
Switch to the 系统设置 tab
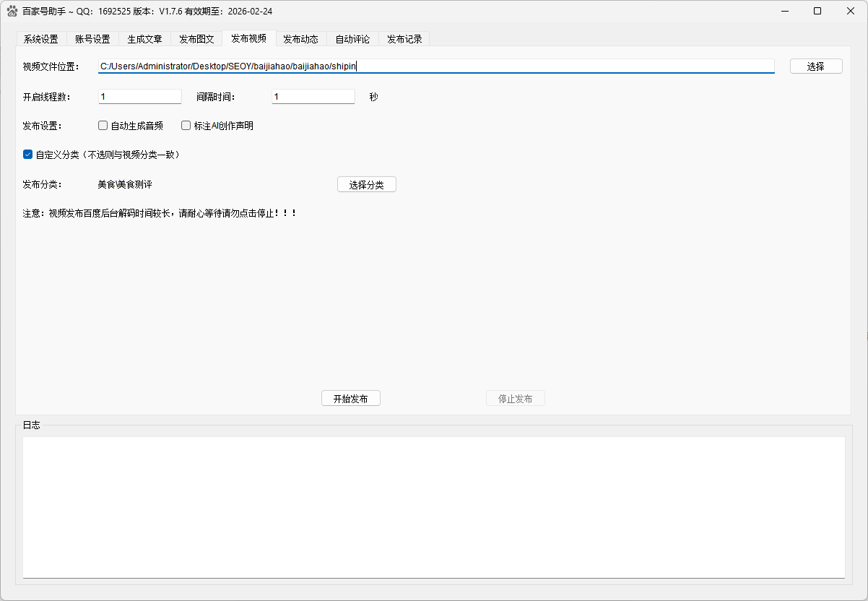coord(40,39)
